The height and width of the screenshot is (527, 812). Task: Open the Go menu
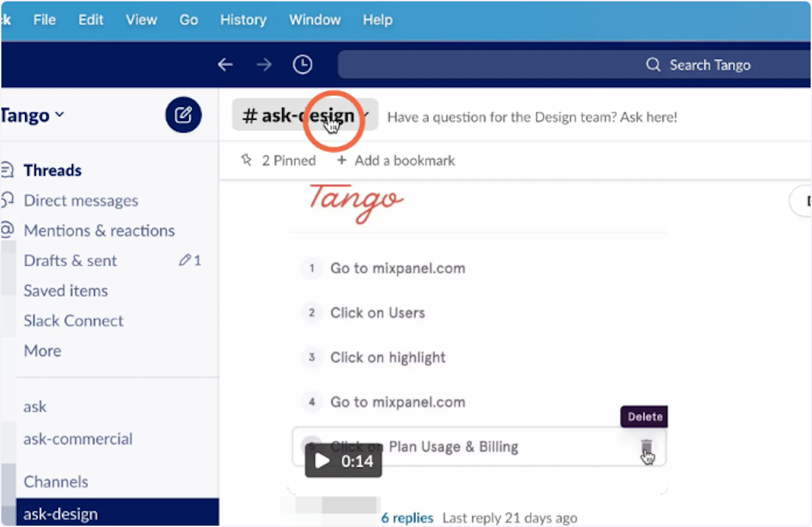tap(189, 20)
